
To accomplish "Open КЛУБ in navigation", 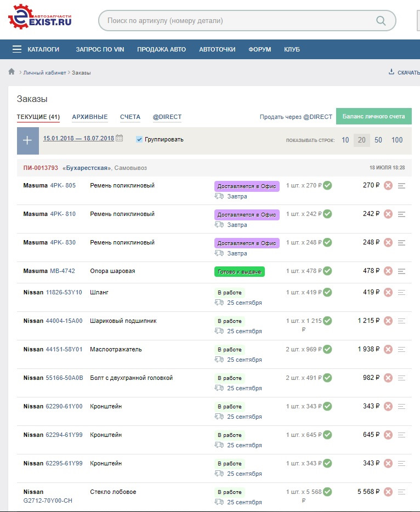I will [x=292, y=49].
